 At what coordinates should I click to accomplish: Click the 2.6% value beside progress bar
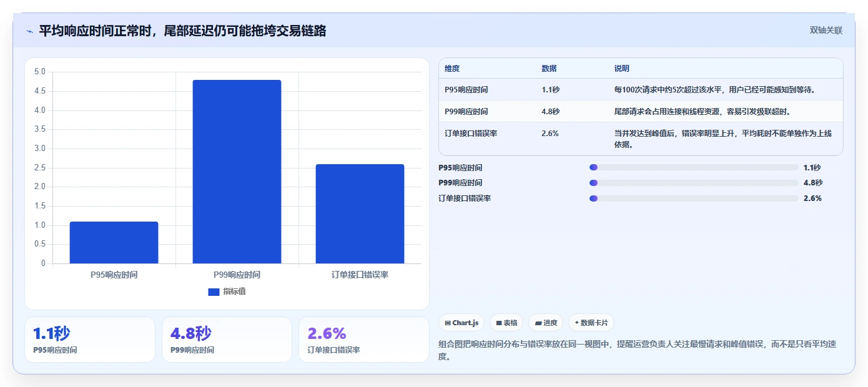(812, 198)
